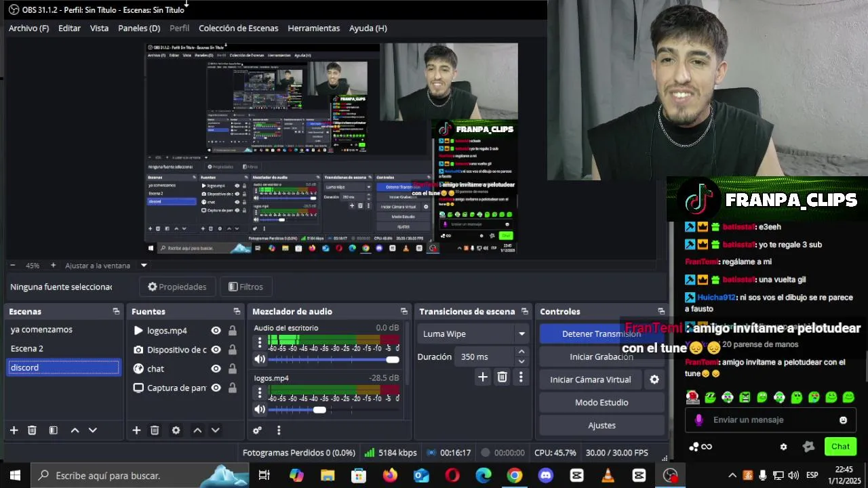
Task: Undock the Transiciones de escena panel
Action: (524, 311)
